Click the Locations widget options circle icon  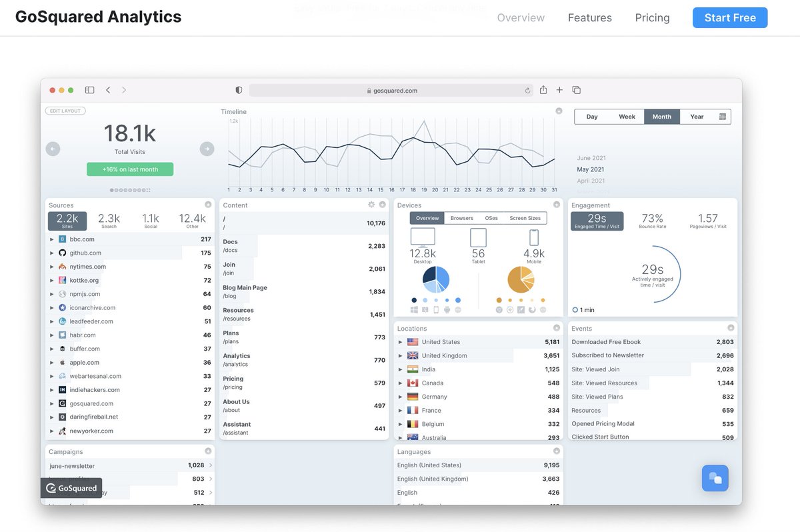tap(557, 328)
